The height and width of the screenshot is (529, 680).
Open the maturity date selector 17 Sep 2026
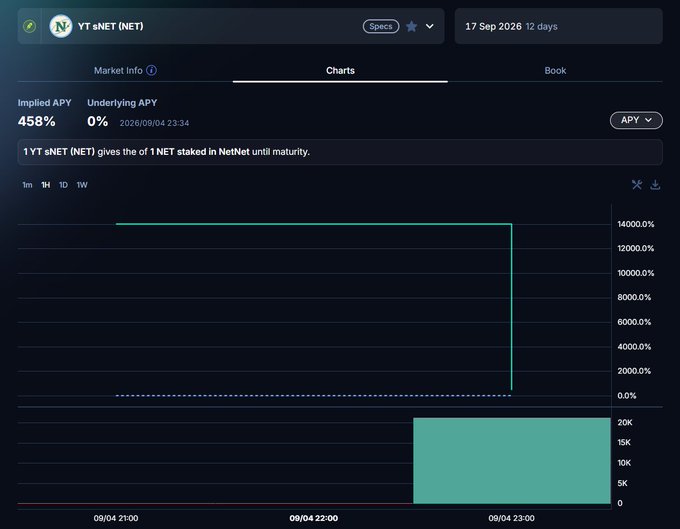pos(558,26)
